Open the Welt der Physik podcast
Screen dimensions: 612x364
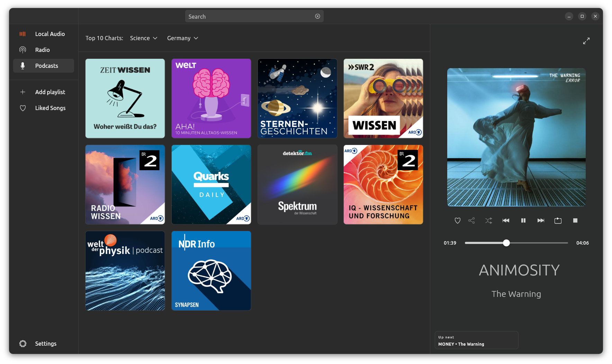tap(125, 271)
